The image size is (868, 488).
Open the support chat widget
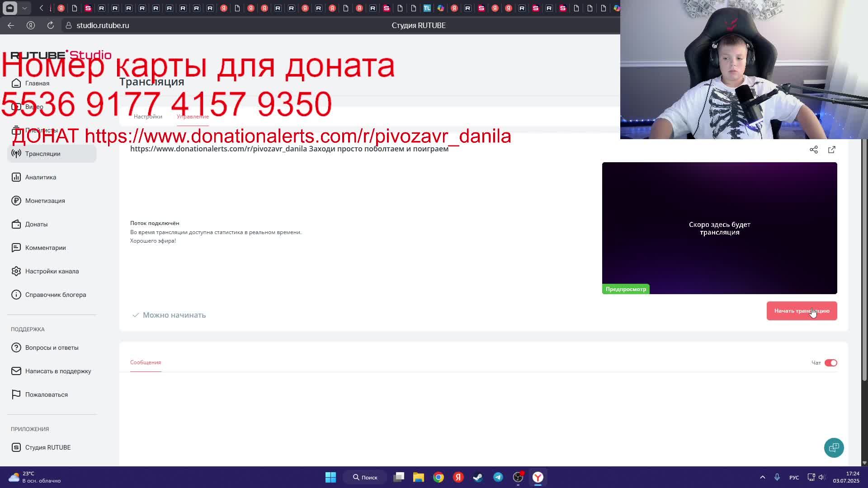tap(834, 448)
